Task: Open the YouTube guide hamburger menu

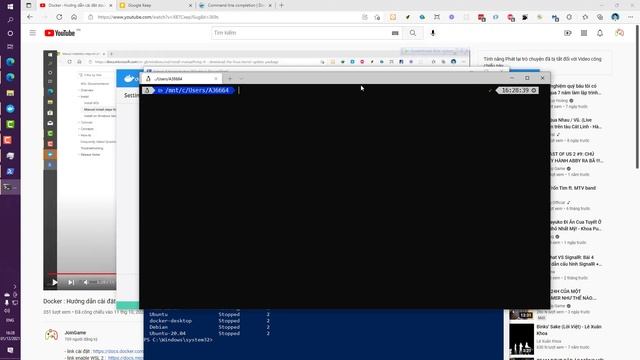Action: tap(33, 33)
